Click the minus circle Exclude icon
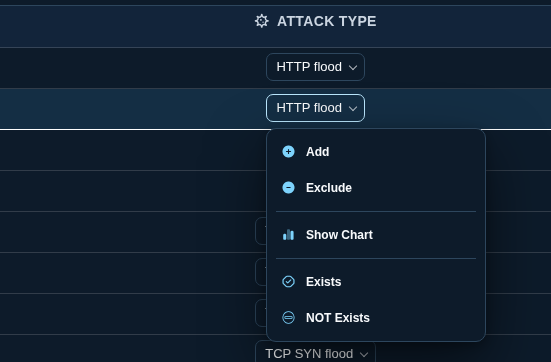551x362 pixels. point(289,188)
